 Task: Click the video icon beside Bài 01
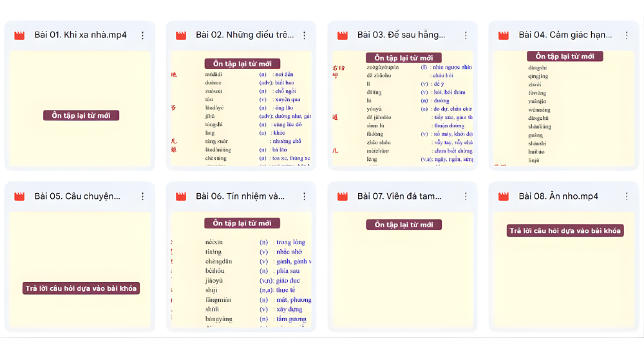click(x=19, y=35)
